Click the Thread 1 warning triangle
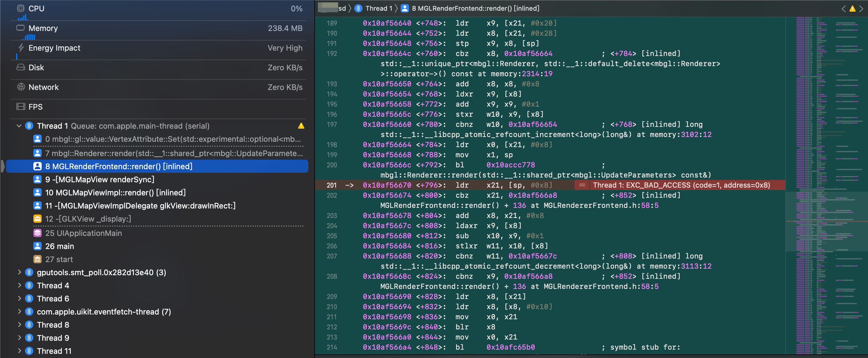The height and width of the screenshot is (358, 868). pyautogui.click(x=301, y=126)
